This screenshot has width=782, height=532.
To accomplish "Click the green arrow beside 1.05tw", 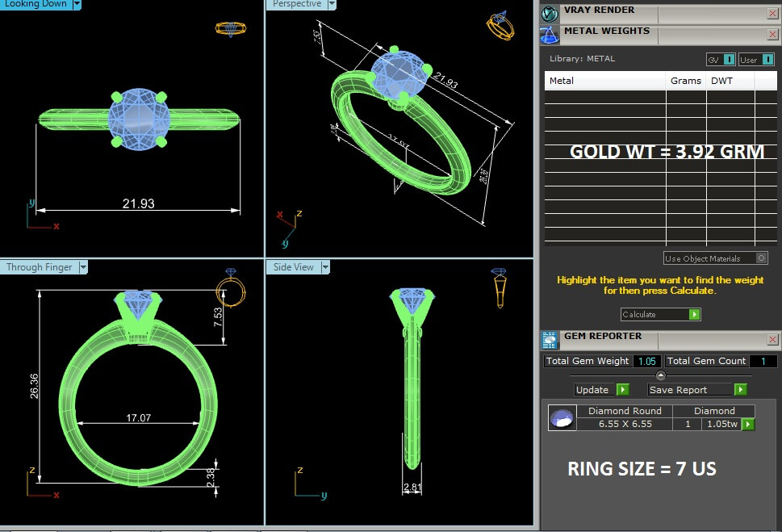I will click(x=748, y=424).
